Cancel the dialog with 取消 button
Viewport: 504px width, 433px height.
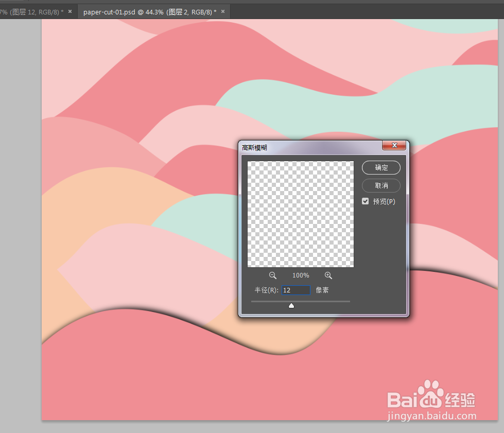pos(381,185)
